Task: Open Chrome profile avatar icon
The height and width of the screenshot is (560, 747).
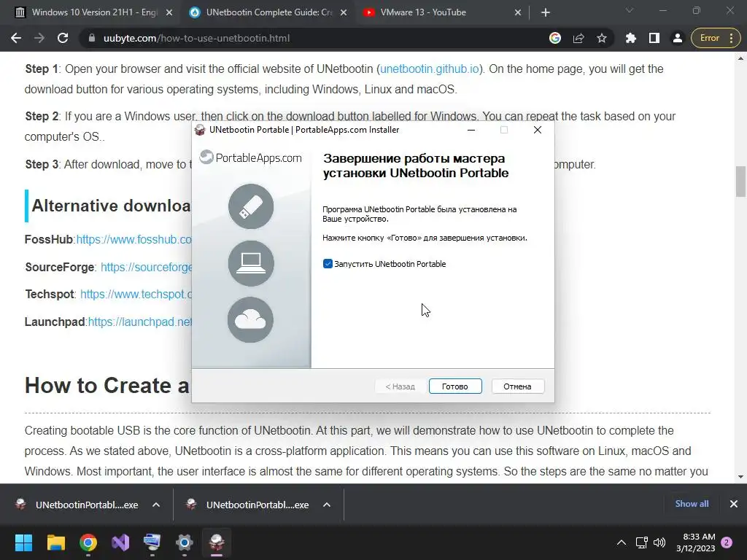Action: click(x=678, y=38)
